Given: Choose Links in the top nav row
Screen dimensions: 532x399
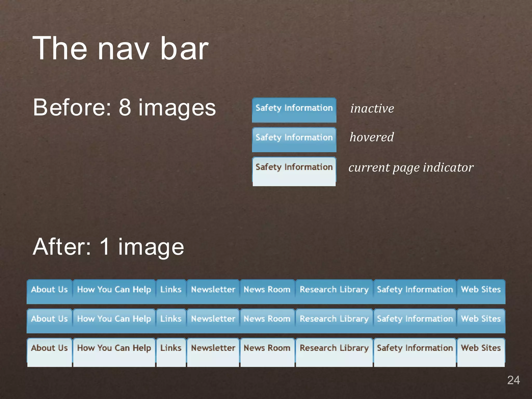Looking at the screenshot, I should [x=171, y=292].
